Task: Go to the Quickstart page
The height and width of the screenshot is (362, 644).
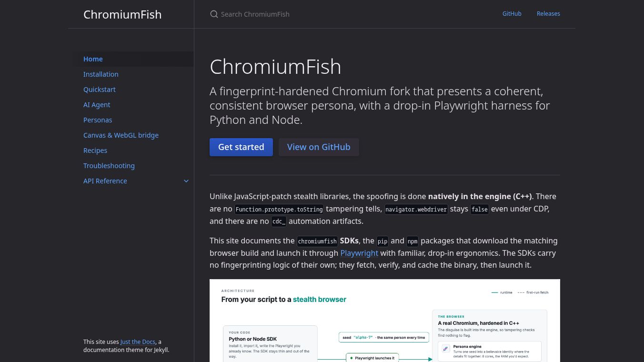Action: (x=133, y=90)
